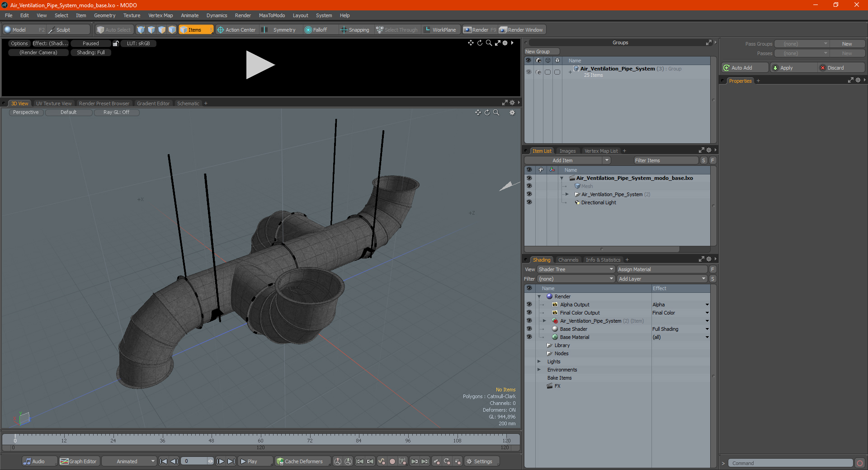Toggle visibility of the Base Shader layer
Image resolution: width=868 pixels, height=470 pixels.
pyautogui.click(x=529, y=329)
